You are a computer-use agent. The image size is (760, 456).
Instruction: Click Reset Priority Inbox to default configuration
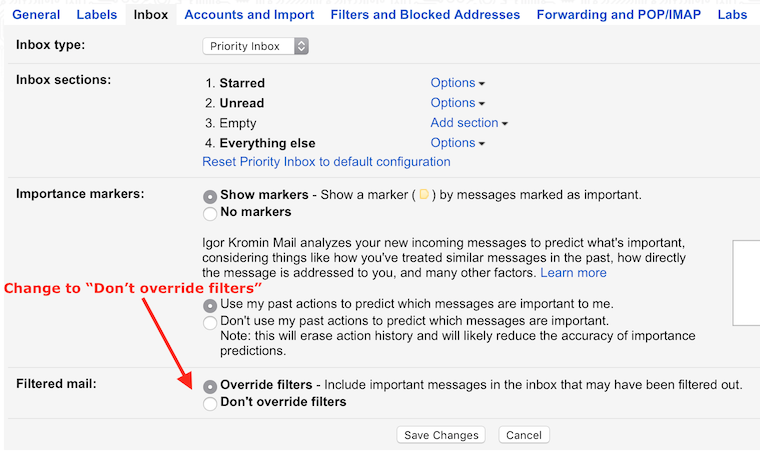(x=326, y=162)
